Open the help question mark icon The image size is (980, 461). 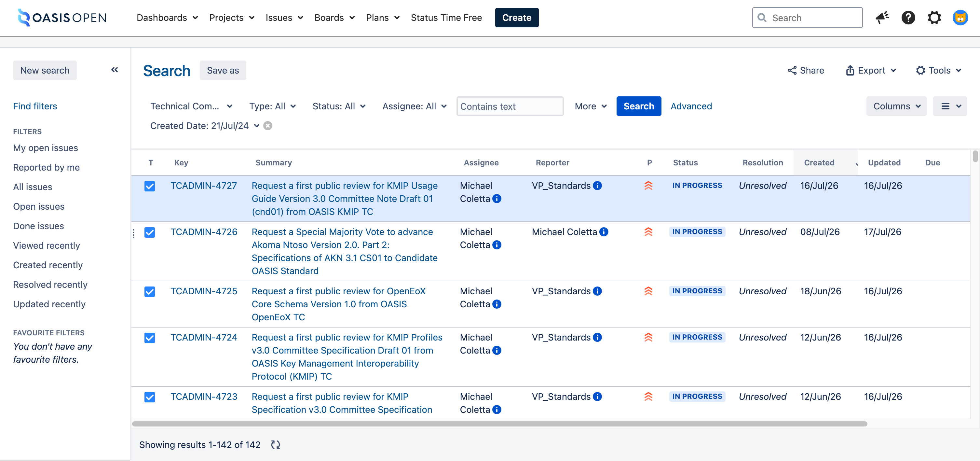908,18
